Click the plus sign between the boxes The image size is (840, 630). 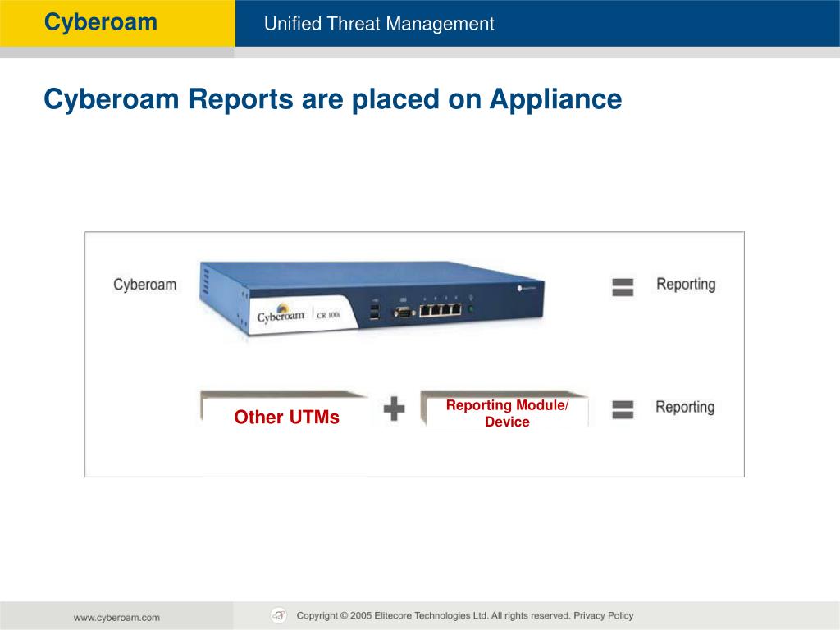tap(395, 409)
